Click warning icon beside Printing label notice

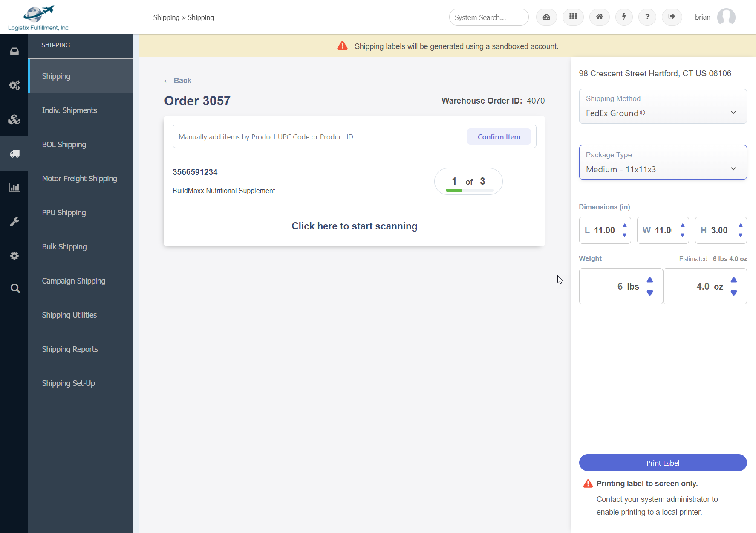588,484
